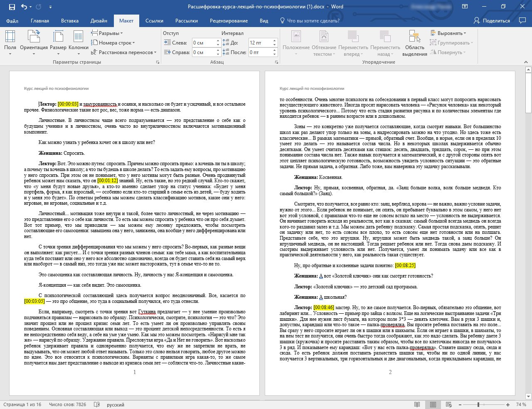Increase the Слева indent with the up spinner

coord(218,41)
